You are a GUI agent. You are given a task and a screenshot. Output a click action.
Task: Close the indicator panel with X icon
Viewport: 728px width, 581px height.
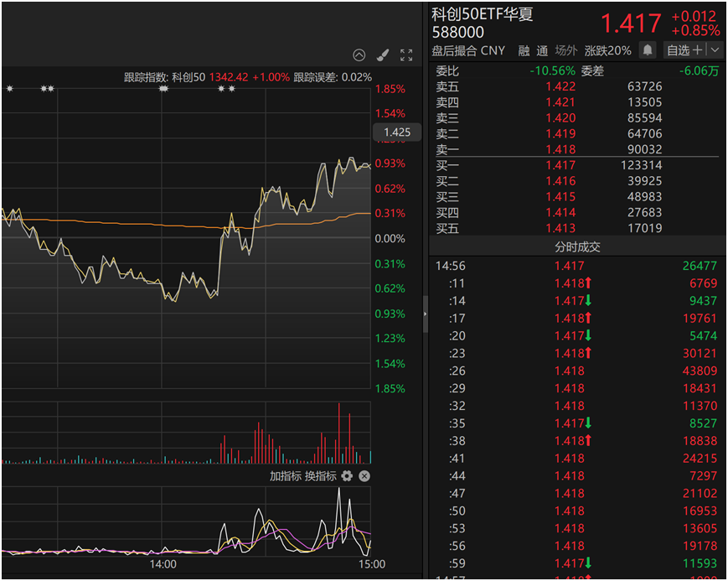364,476
